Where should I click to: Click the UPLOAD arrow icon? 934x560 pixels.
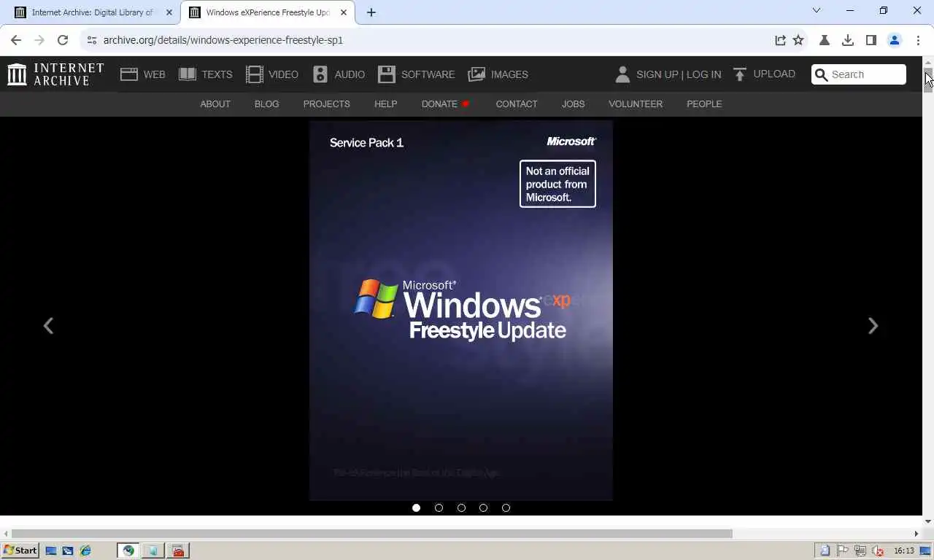(740, 74)
